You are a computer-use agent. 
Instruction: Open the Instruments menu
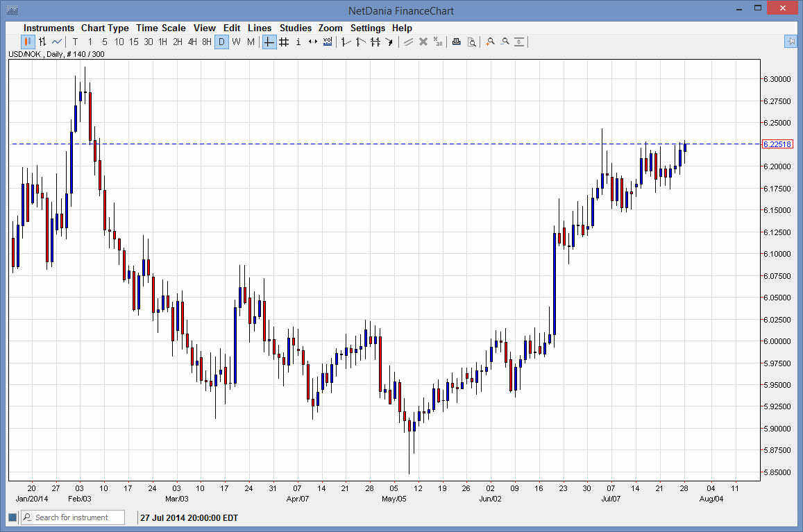coord(49,28)
